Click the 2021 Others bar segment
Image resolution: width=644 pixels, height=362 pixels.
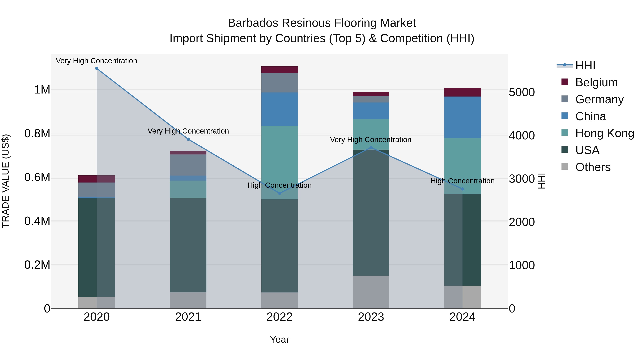click(x=188, y=300)
